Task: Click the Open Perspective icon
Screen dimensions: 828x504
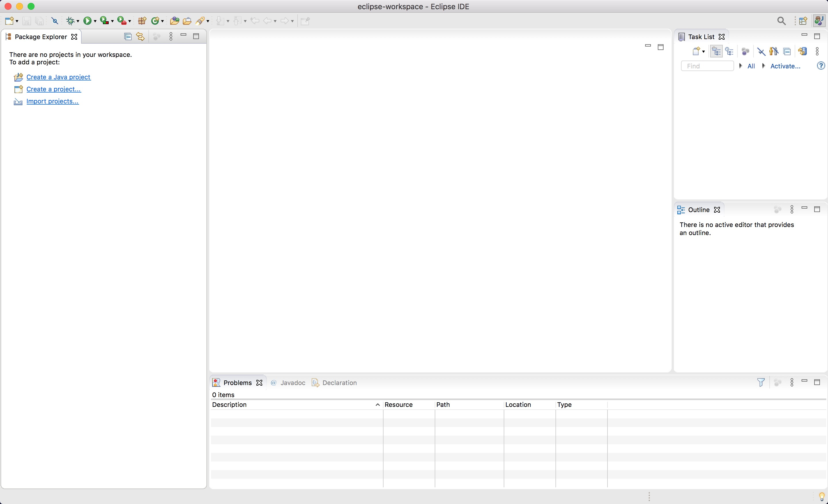Action: tap(803, 21)
